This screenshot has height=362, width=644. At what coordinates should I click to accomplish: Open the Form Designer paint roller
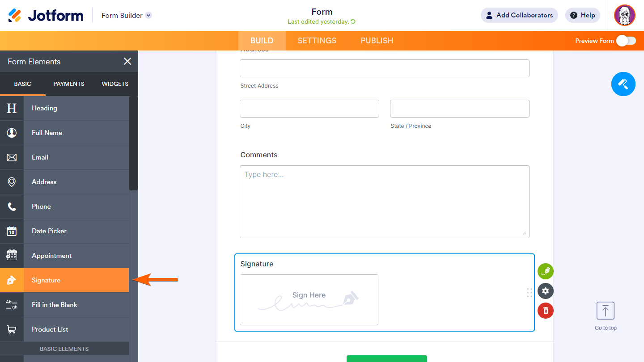point(623,84)
